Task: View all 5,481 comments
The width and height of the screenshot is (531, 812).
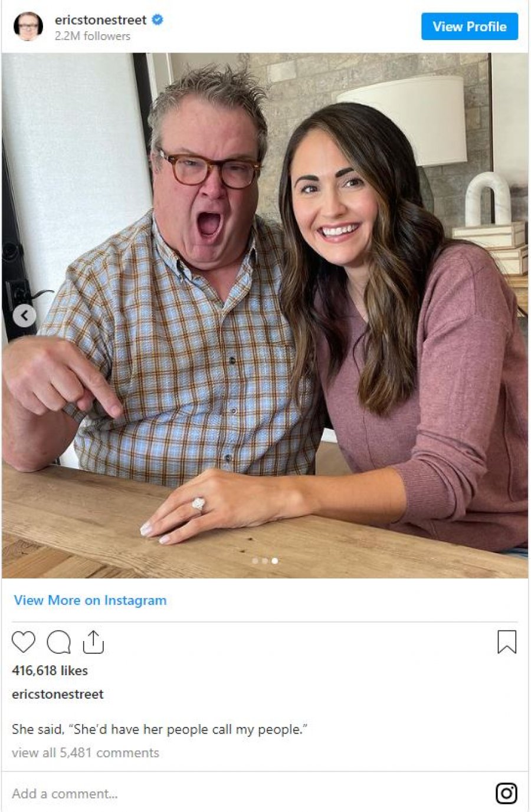Action: (x=86, y=752)
